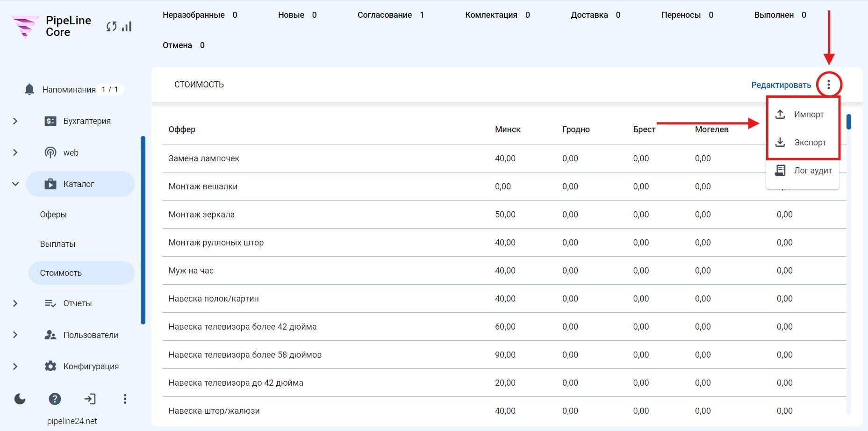
Task: Click the Редактировать link
Action: [781, 85]
